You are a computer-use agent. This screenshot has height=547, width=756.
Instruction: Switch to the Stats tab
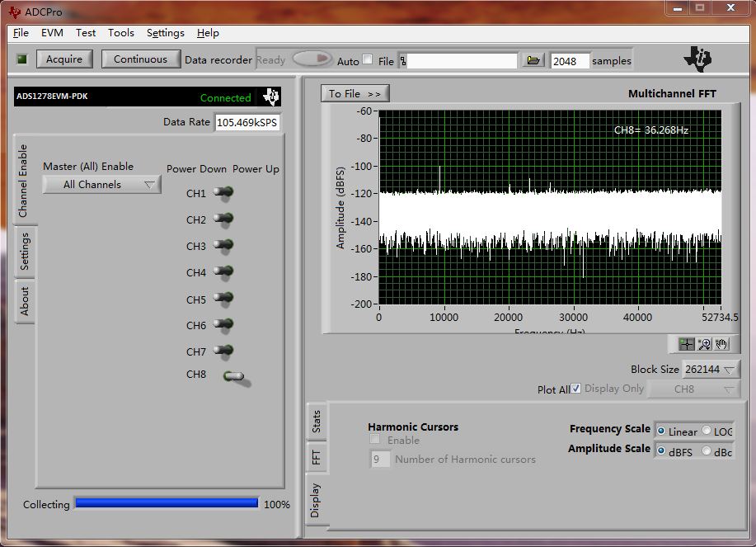click(316, 421)
